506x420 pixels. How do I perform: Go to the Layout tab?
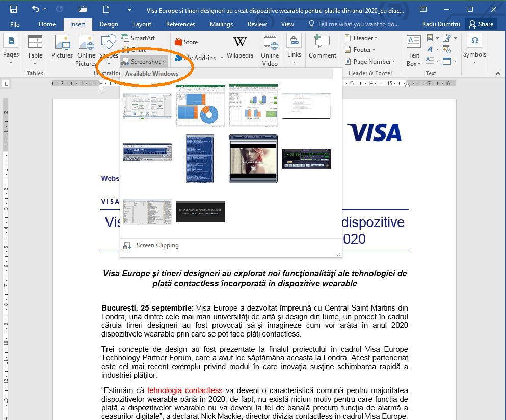tap(142, 24)
